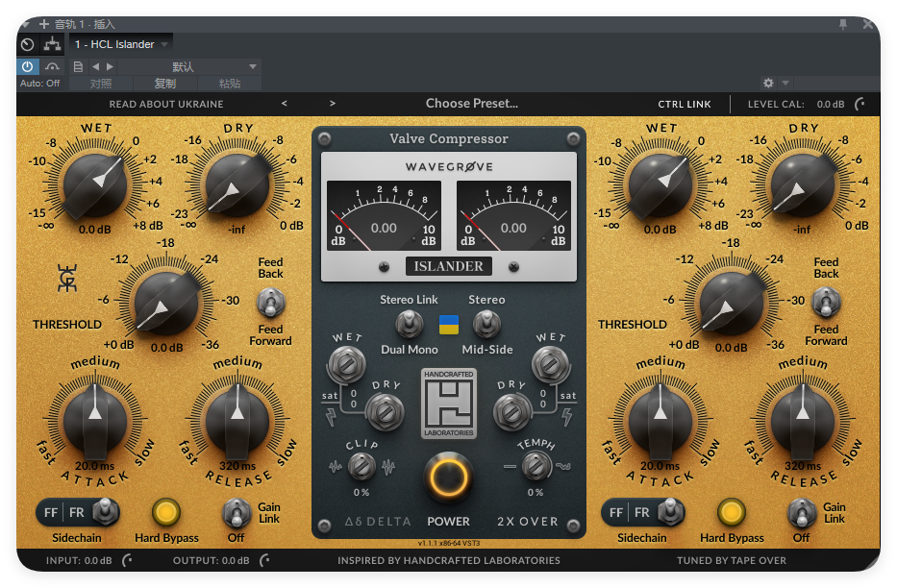Click the right channel RELEASE knob
The image size is (897, 588).
pyautogui.click(x=803, y=421)
